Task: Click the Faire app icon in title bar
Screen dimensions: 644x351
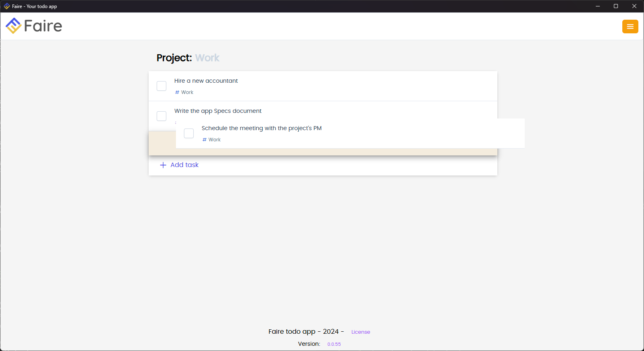Action: [x=7, y=6]
